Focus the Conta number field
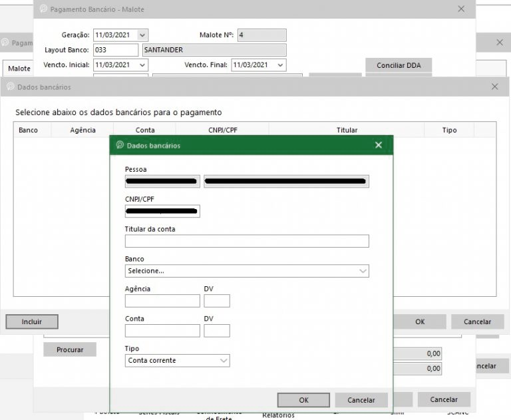511x420 pixels. [162, 331]
